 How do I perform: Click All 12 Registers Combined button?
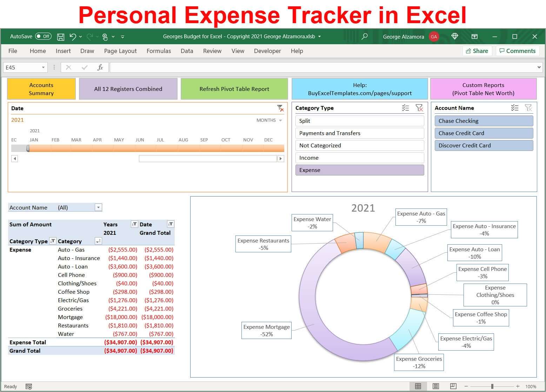128,89
